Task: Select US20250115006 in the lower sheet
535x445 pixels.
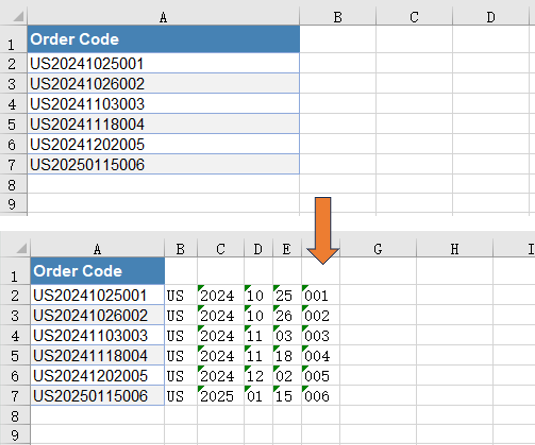Action: pos(98,396)
